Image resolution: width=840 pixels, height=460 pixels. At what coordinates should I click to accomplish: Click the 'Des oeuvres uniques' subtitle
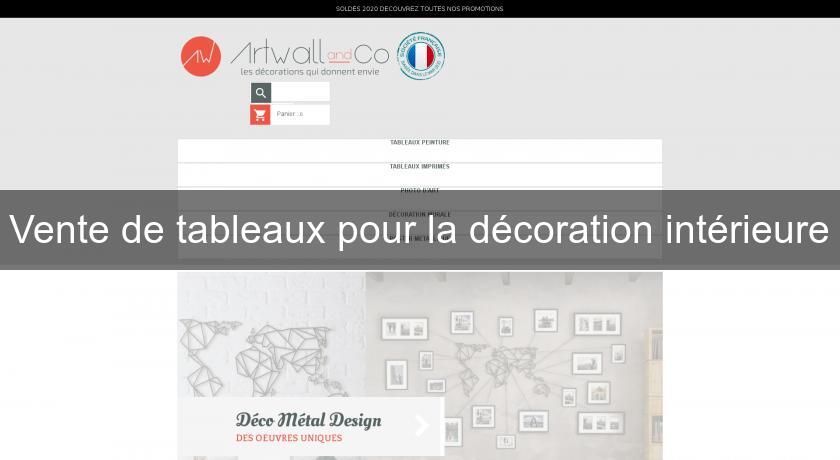289,438
